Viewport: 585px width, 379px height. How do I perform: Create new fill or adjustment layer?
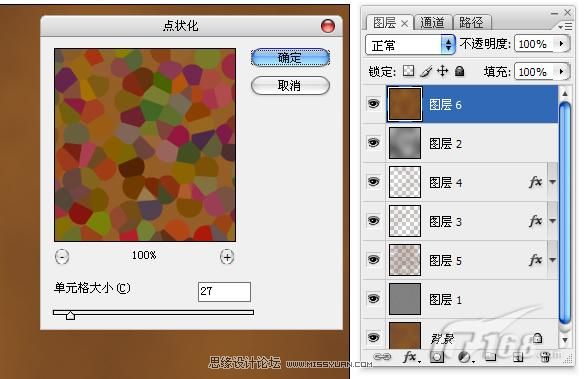tap(465, 357)
